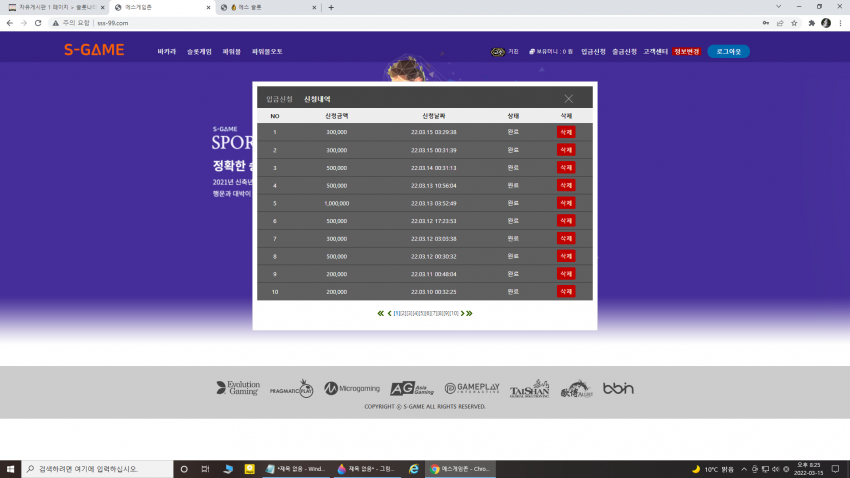Click the 보유머니 balance display
The height and width of the screenshot is (478, 850).
pos(551,51)
